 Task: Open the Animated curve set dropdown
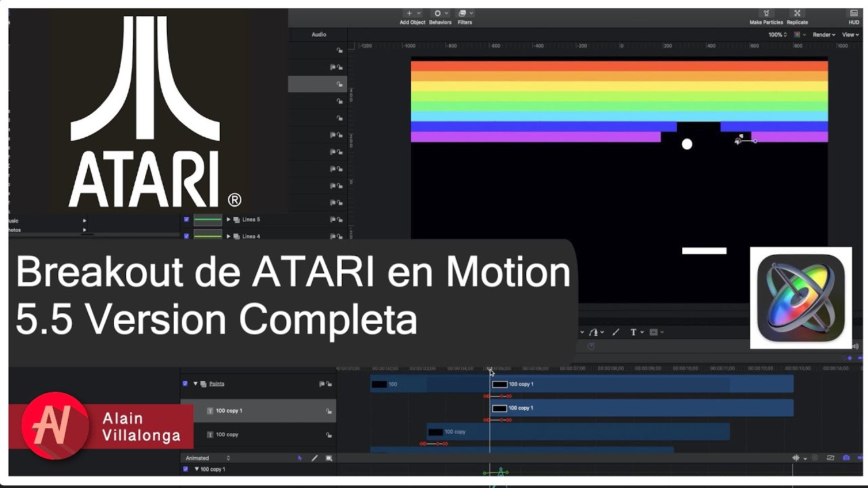(x=208, y=458)
